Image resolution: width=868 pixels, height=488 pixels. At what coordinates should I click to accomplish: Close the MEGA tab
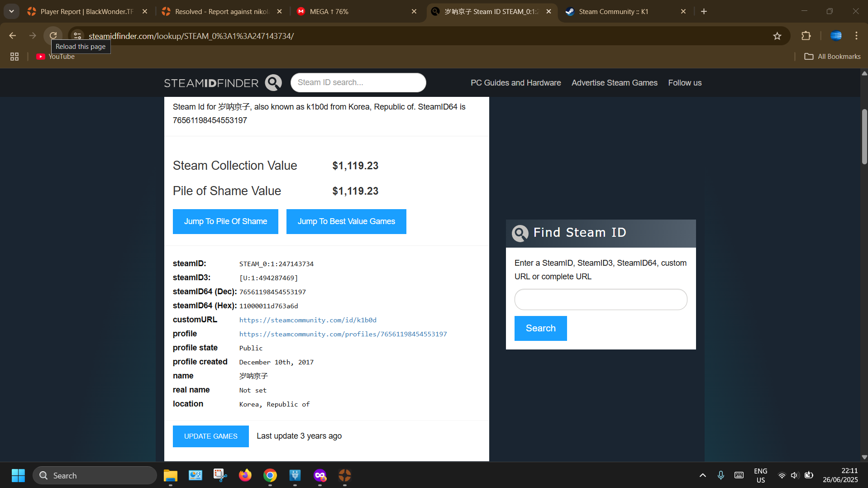[414, 11]
